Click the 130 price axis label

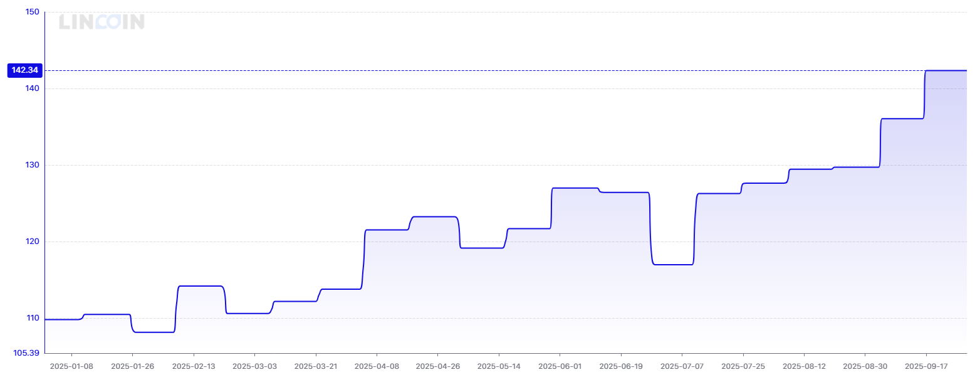pos(32,165)
